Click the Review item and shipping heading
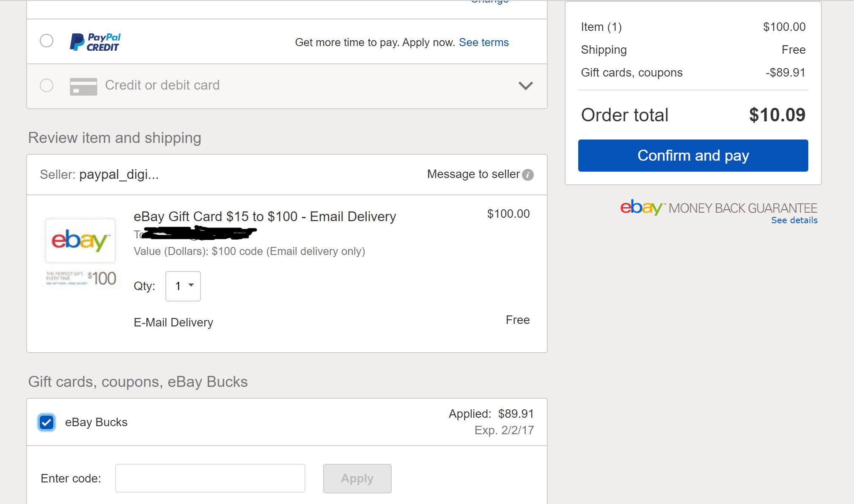854x504 pixels. 115,138
